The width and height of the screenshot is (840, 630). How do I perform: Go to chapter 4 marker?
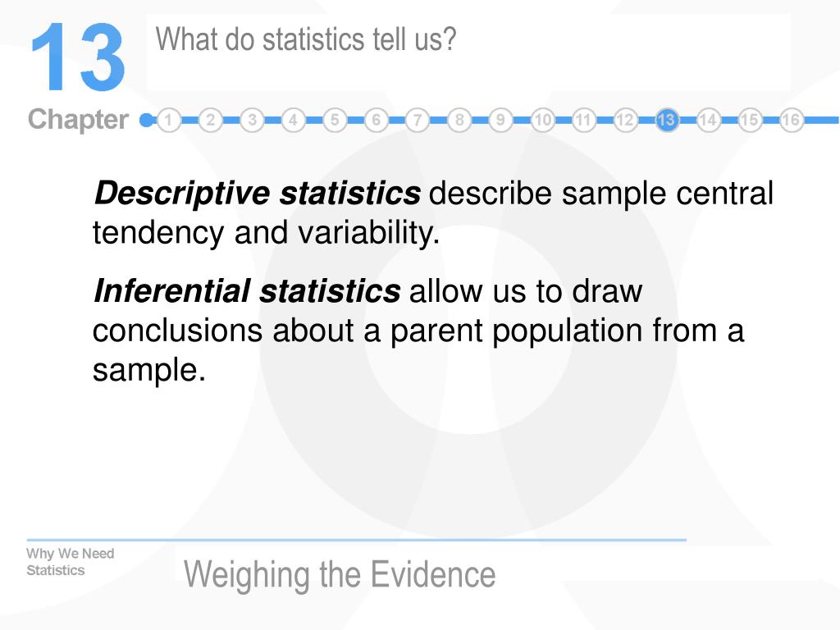(293, 120)
